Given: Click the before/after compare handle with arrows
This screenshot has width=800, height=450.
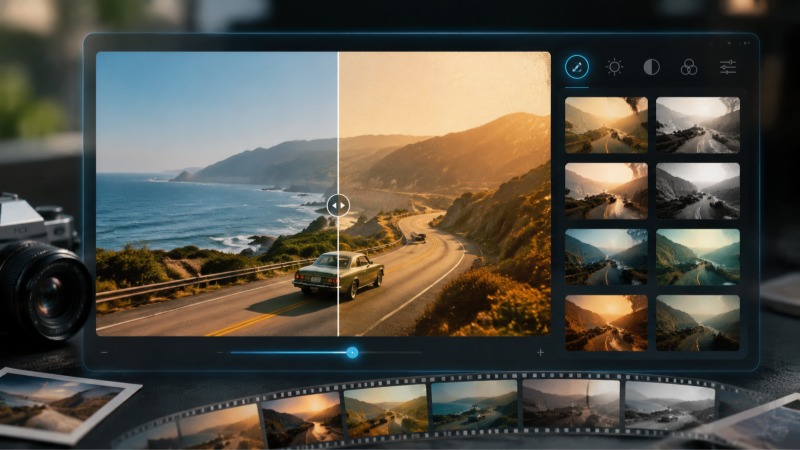Looking at the screenshot, I should coord(338,206).
